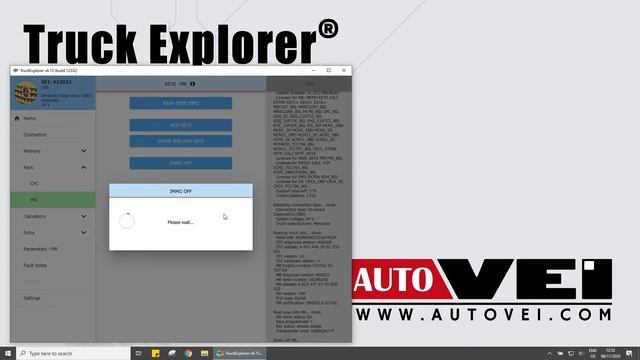Click the Home label in sidebar
Screen dimensions: 640x360
coord(29,118)
